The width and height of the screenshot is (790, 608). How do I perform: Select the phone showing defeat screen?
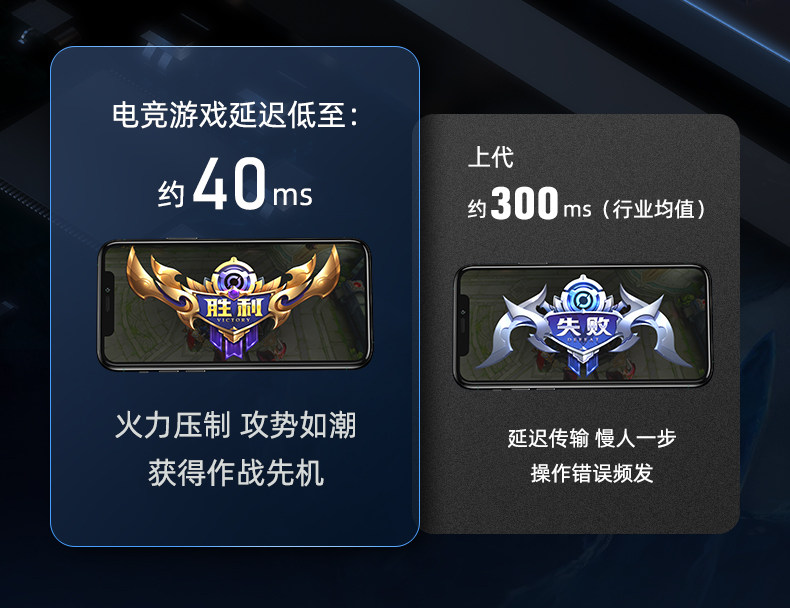coord(583,327)
